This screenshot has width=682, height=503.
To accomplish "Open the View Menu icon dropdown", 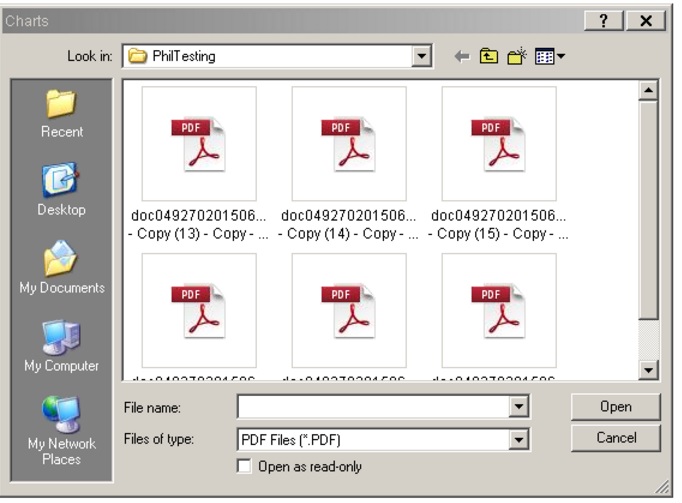I will tap(551, 57).
